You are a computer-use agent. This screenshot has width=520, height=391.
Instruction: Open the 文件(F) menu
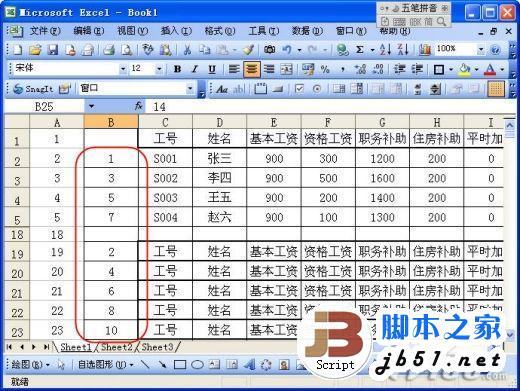(x=45, y=31)
